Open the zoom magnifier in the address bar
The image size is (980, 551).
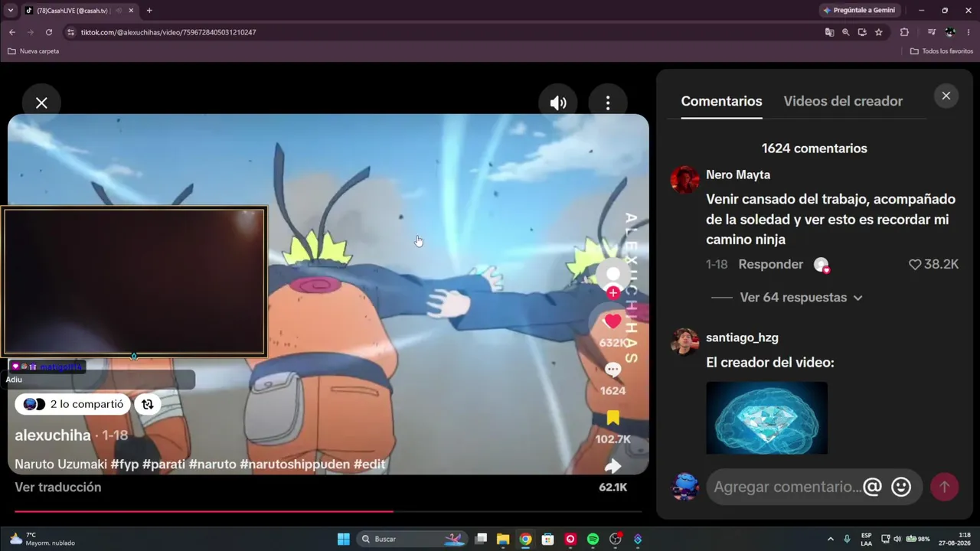[846, 32]
